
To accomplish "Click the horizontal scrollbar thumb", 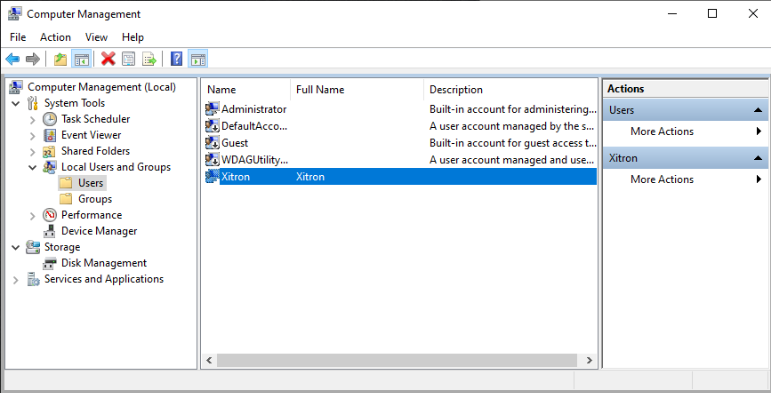I will click(x=397, y=361).
